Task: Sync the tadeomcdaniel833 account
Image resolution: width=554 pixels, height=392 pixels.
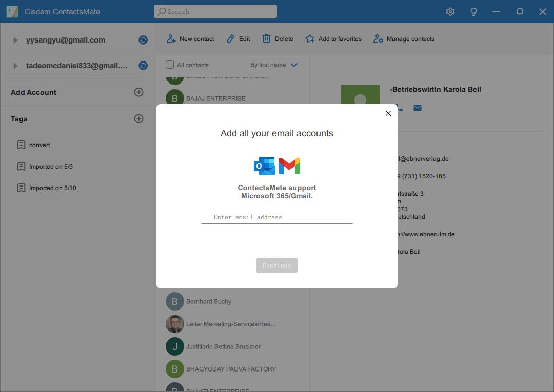Action: pyautogui.click(x=143, y=65)
